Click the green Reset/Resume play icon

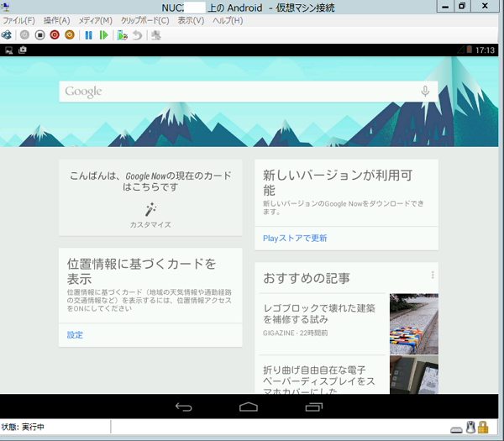pyautogui.click(x=103, y=35)
